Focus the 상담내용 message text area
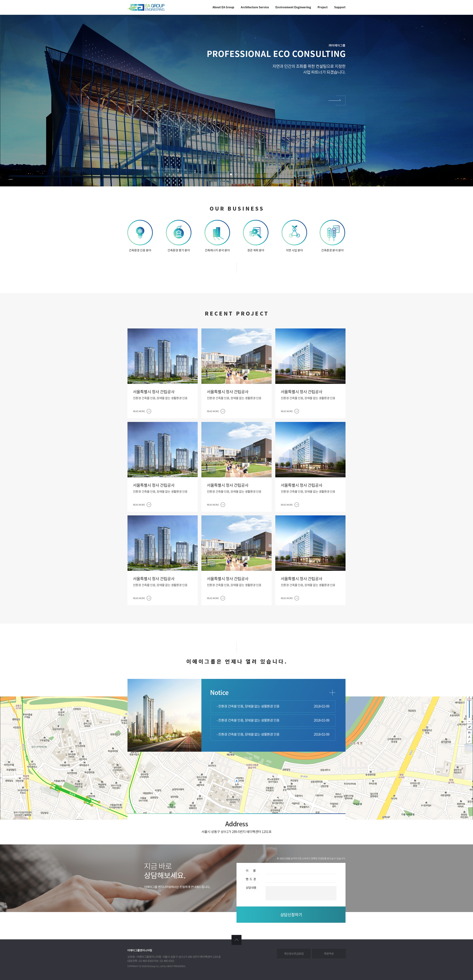 [x=301, y=893]
